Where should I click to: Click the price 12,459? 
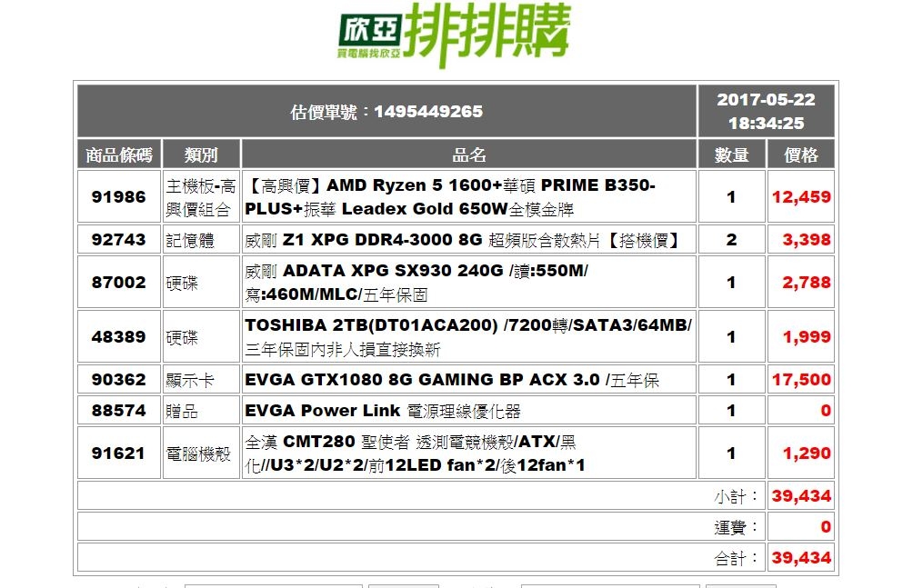(x=801, y=197)
